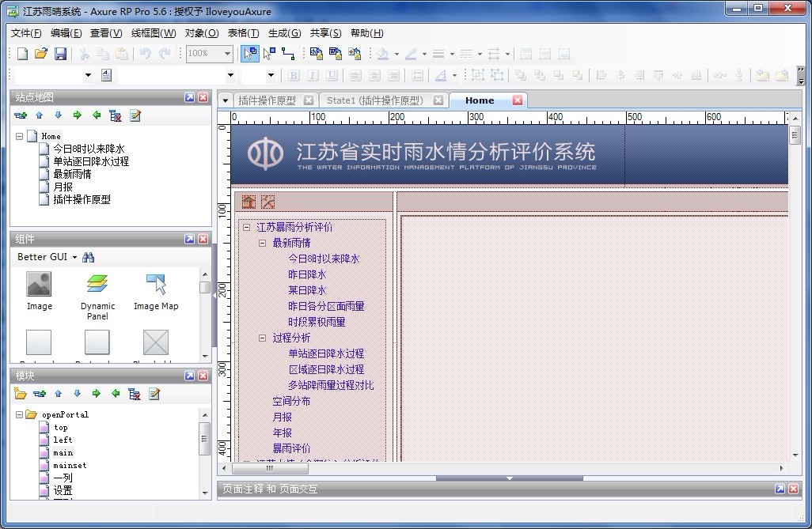This screenshot has width=812, height=529.
Task: Click the Open file folder icon
Action: (x=41, y=53)
